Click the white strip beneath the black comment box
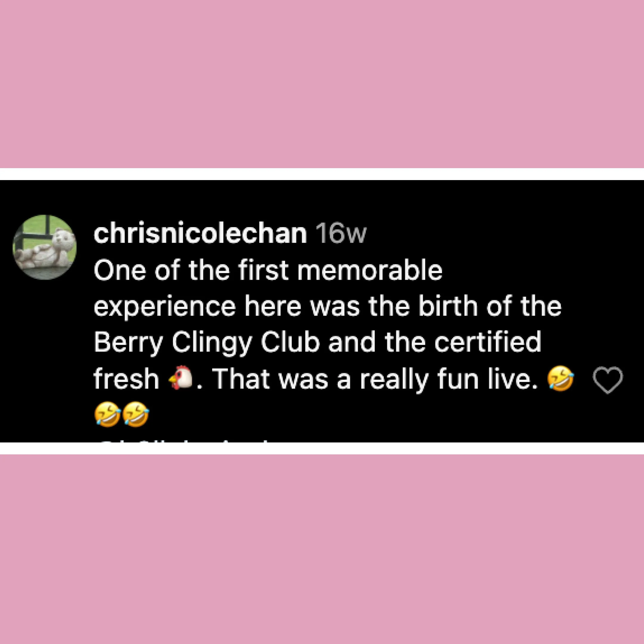This screenshot has height=644, width=644. coord(322,448)
